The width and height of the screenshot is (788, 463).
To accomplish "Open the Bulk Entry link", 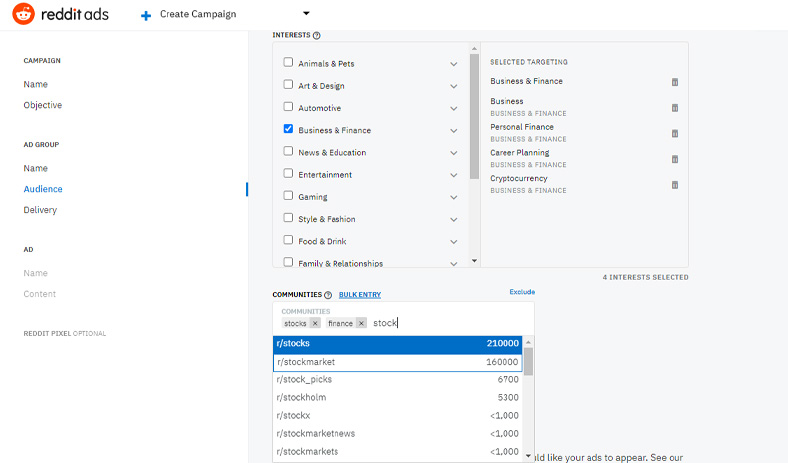I will coord(360,295).
